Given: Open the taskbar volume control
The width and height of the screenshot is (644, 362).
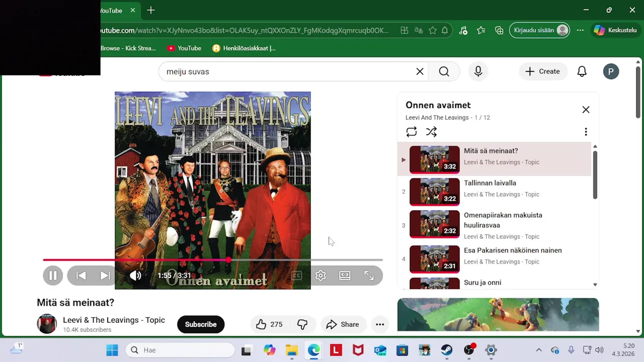Looking at the screenshot, I should (599, 350).
